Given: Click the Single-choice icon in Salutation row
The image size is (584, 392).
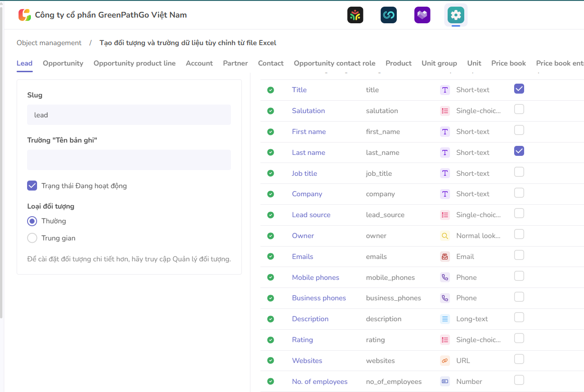Looking at the screenshot, I should point(445,111).
